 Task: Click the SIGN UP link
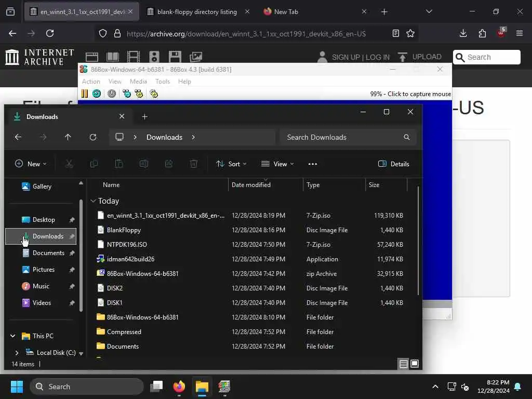click(345, 57)
